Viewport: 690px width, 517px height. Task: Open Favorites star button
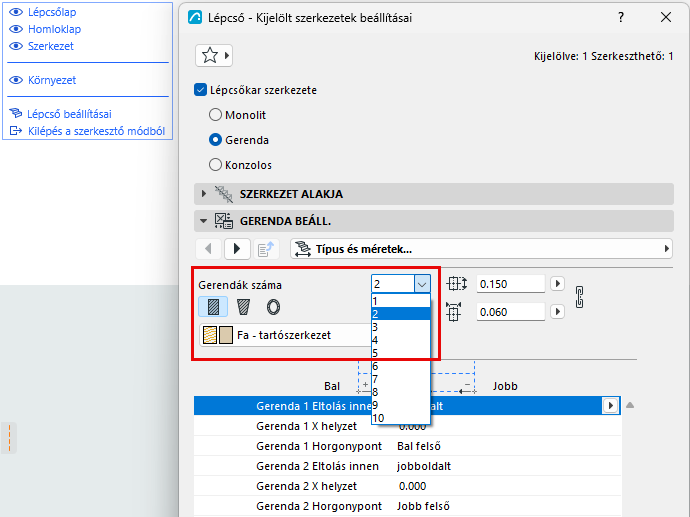tap(213, 56)
